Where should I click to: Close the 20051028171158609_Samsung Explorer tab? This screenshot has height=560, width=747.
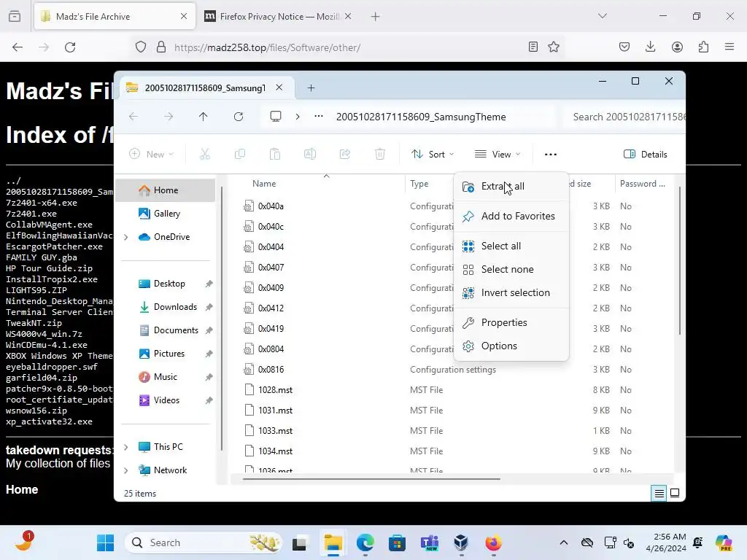tap(279, 87)
